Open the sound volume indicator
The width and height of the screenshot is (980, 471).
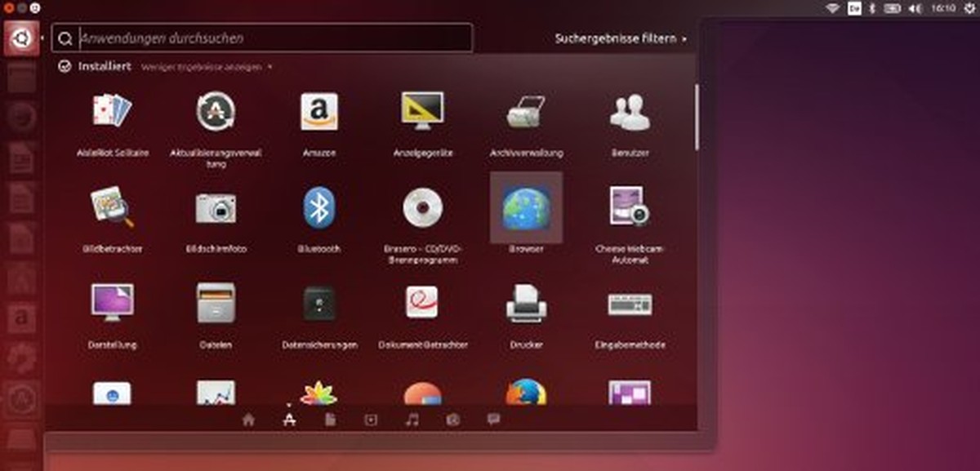coord(915,8)
